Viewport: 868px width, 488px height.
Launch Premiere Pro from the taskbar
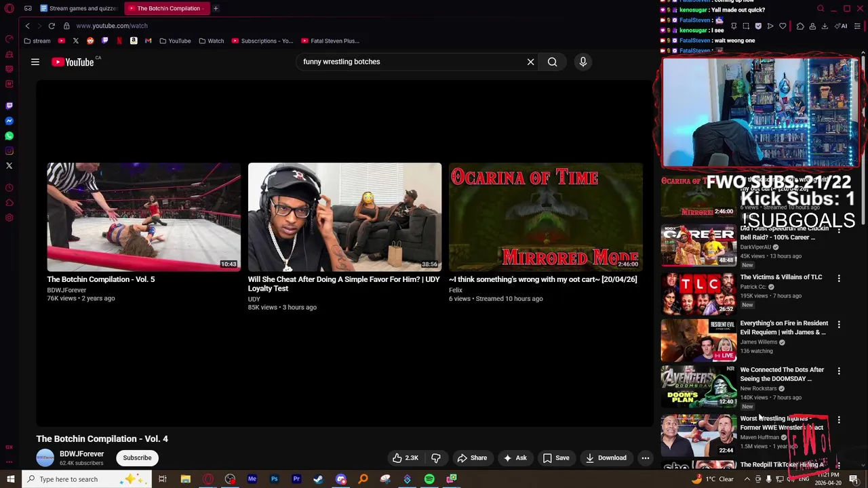[296, 479]
